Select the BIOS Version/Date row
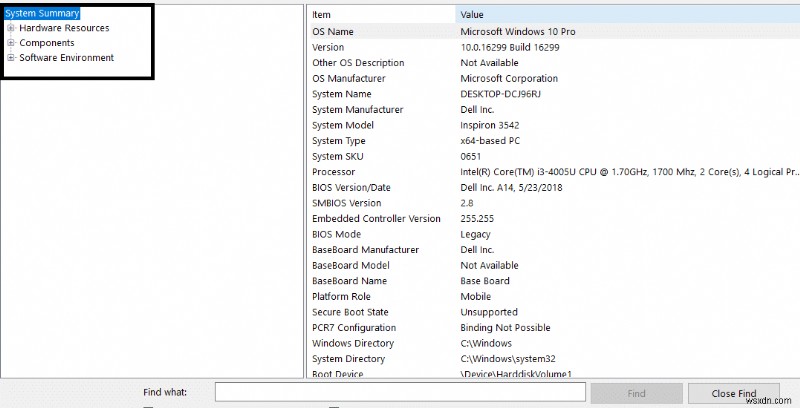 [555, 187]
